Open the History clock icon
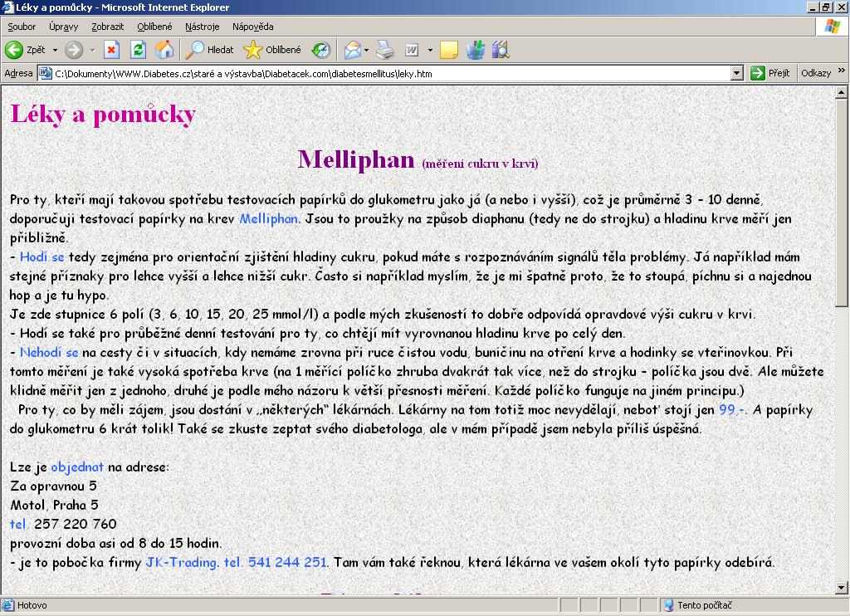This screenshot has width=850, height=616. [321, 50]
